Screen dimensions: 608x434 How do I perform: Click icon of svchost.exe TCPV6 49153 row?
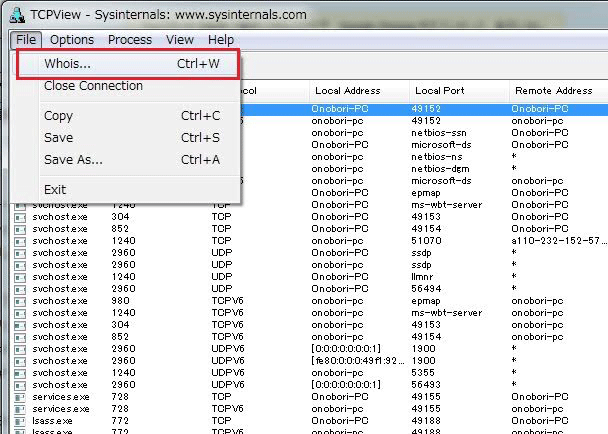(20, 326)
